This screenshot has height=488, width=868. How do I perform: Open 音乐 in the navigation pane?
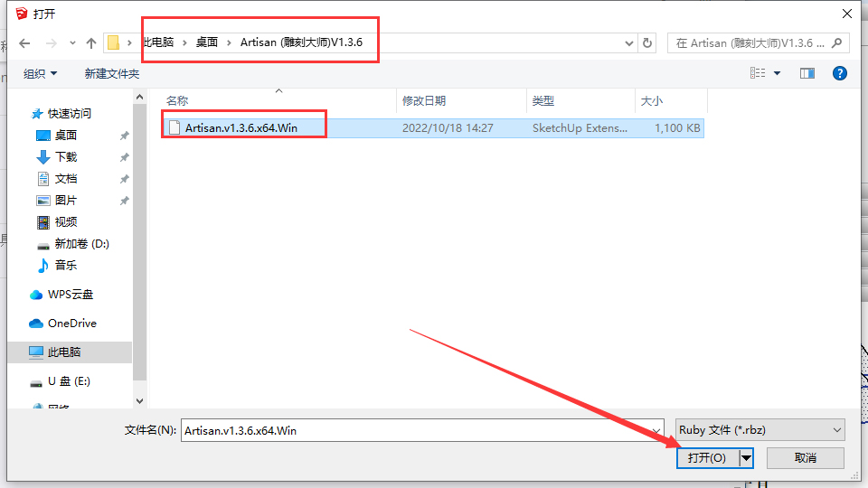coord(66,265)
